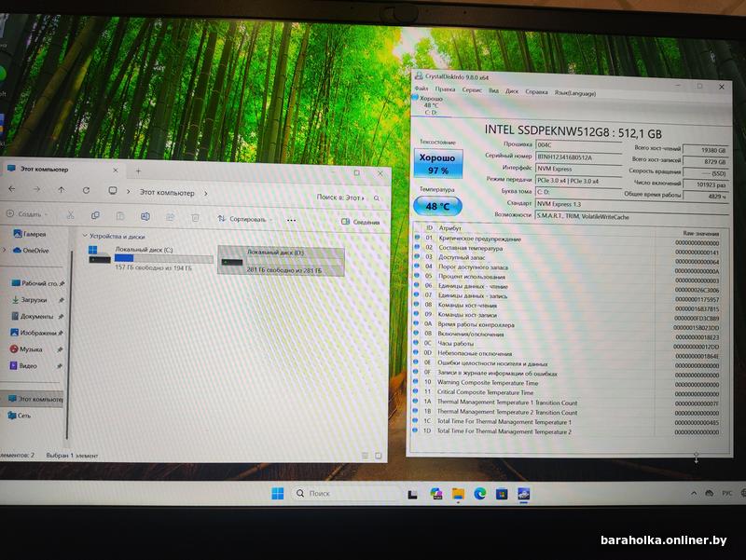The image size is (746, 560).
Task: Select the Часы работы SMART attribute row
Action: 566,344
